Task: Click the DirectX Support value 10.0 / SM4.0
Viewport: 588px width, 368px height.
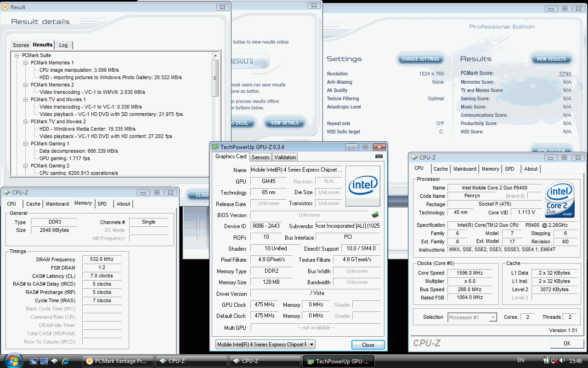Action: pos(361,248)
